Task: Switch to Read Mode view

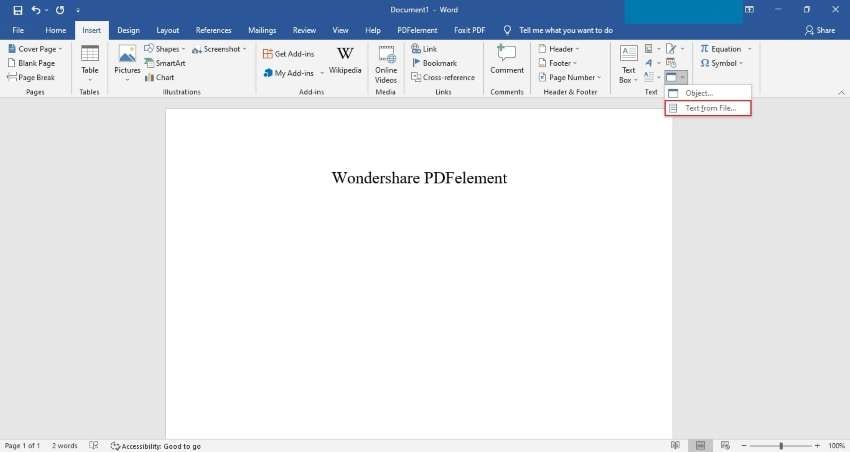Action: tap(675, 445)
